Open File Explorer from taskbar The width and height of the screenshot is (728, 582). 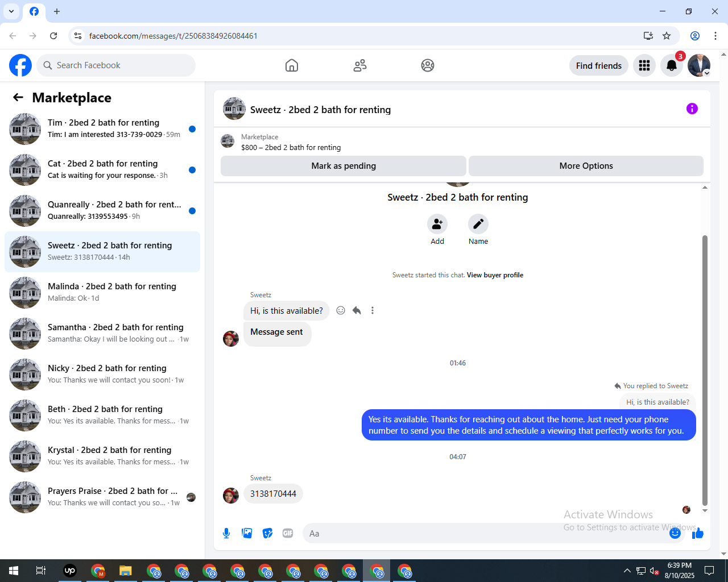126,571
